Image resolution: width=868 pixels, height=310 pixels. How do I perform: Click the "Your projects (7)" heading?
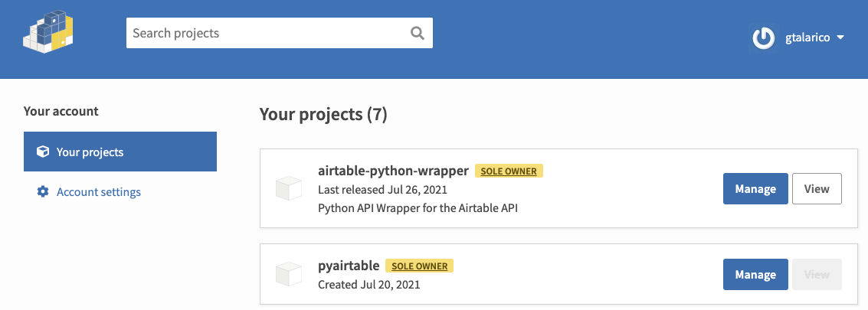click(323, 115)
